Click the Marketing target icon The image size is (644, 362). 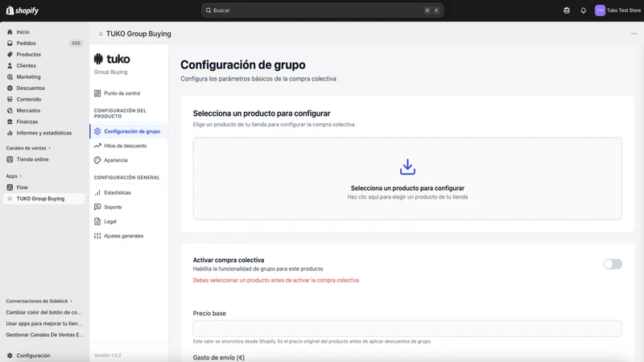tap(10, 76)
